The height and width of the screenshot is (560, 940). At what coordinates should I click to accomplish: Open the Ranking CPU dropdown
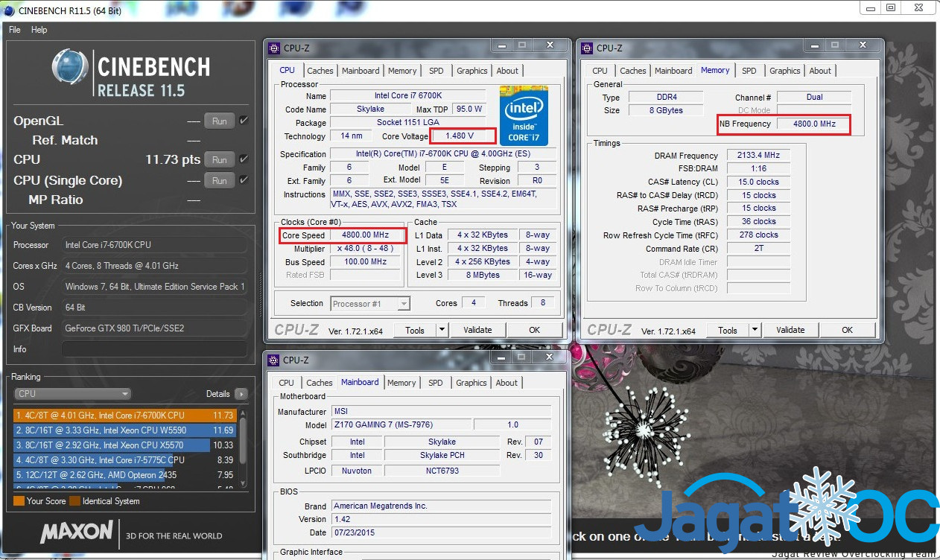73,394
